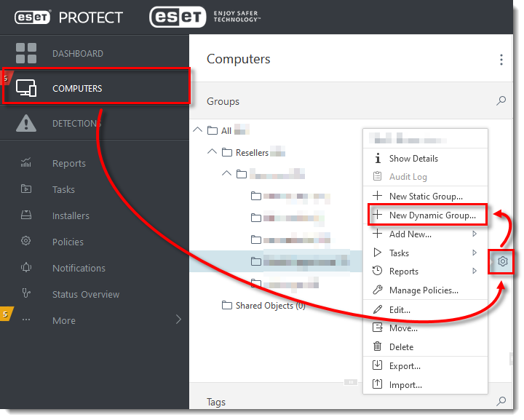
Task: Click the Manage Policies wrench icon
Action: point(378,290)
